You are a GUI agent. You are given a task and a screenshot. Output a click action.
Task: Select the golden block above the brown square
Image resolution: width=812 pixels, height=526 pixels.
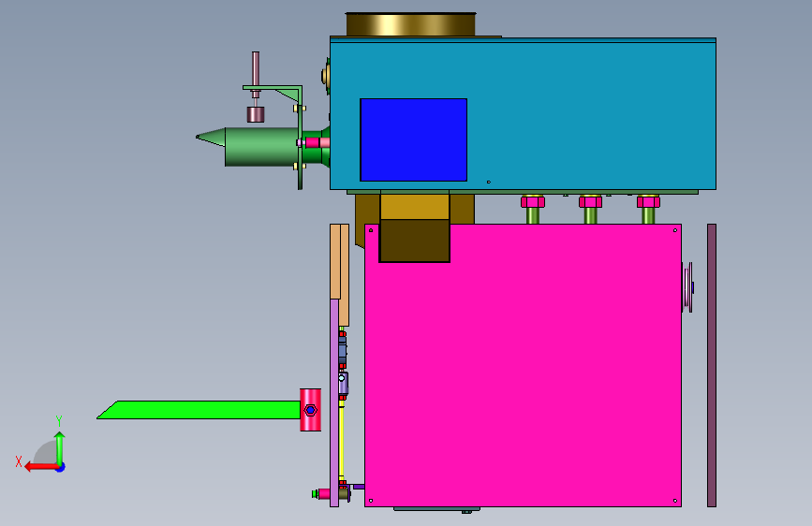coord(415,207)
